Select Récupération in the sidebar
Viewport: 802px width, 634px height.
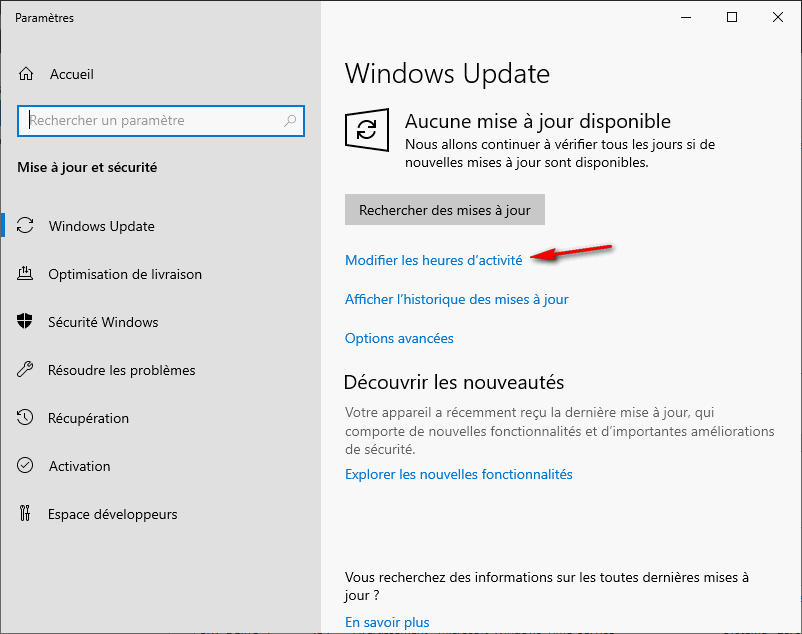tap(89, 418)
